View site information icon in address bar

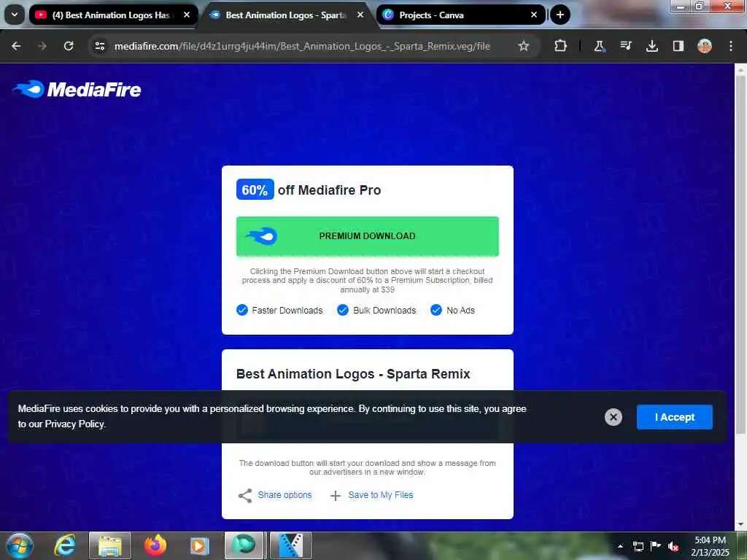pyautogui.click(x=99, y=46)
